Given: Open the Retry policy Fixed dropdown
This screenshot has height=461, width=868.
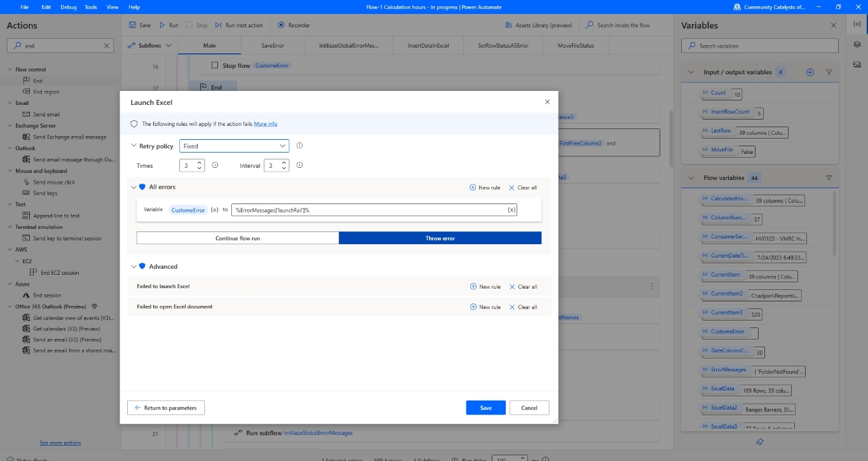Looking at the screenshot, I should coord(234,146).
